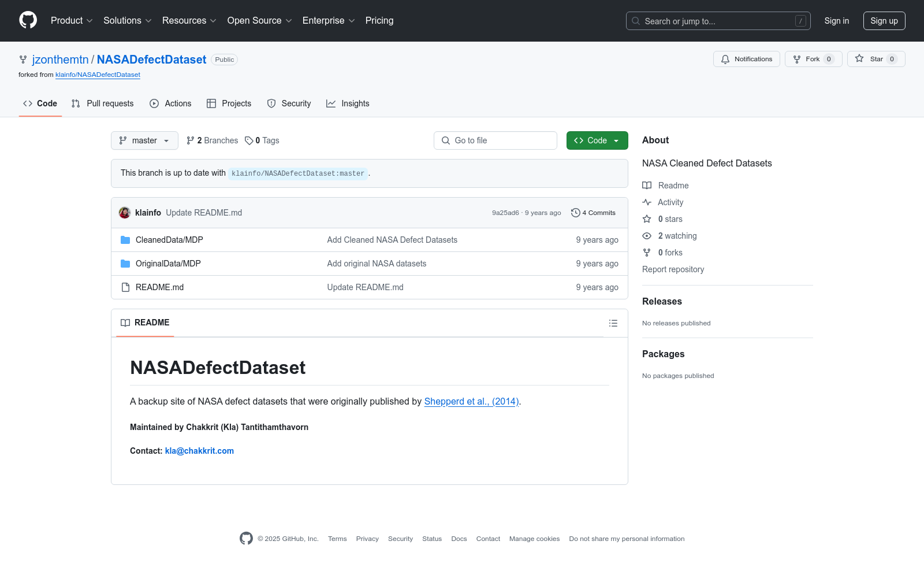Click the Terms link in footer

337,539
